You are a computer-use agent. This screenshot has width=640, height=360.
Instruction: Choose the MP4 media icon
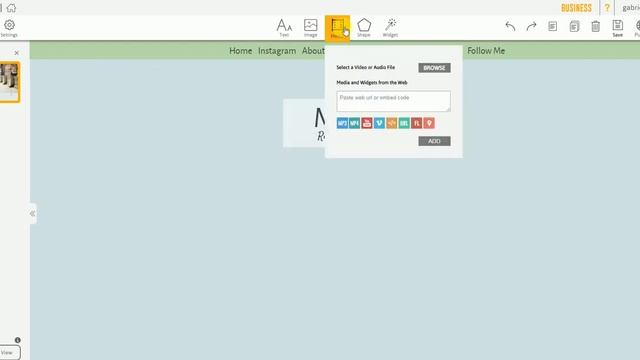[354, 123]
